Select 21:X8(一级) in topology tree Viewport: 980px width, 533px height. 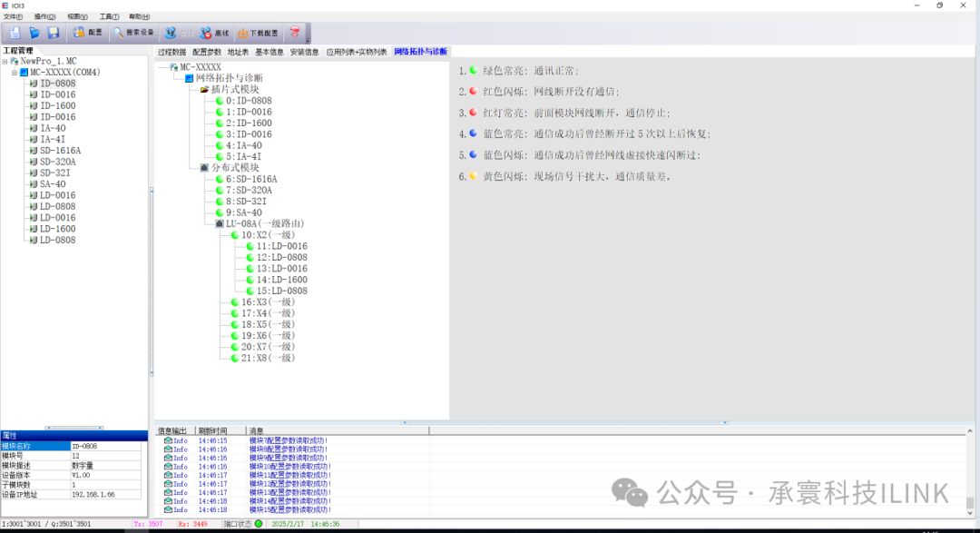[x=268, y=359]
